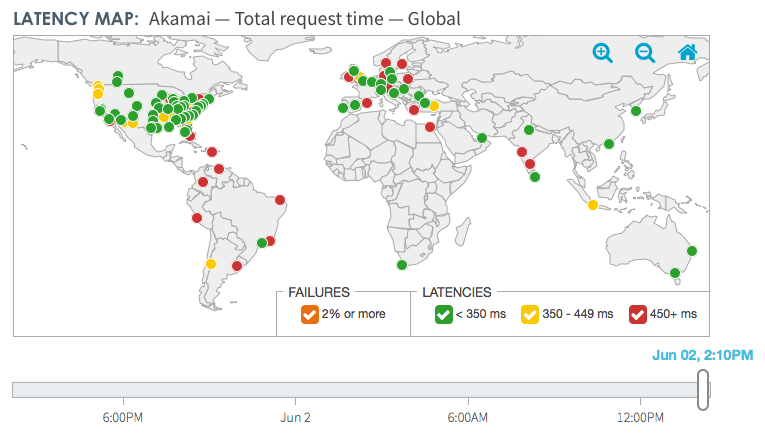The height and width of the screenshot is (438, 765).
Task: Select the yellow marker in Chile
Action: pos(211,264)
